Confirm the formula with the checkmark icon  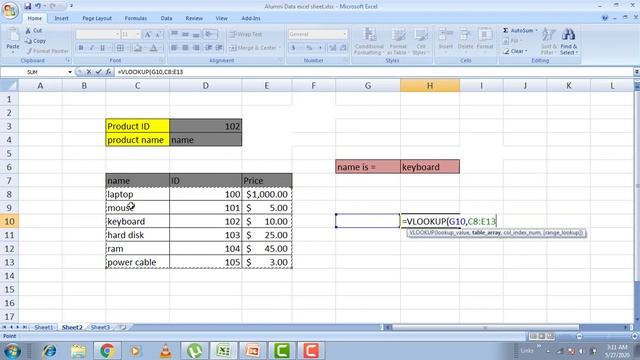(x=98, y=72)
